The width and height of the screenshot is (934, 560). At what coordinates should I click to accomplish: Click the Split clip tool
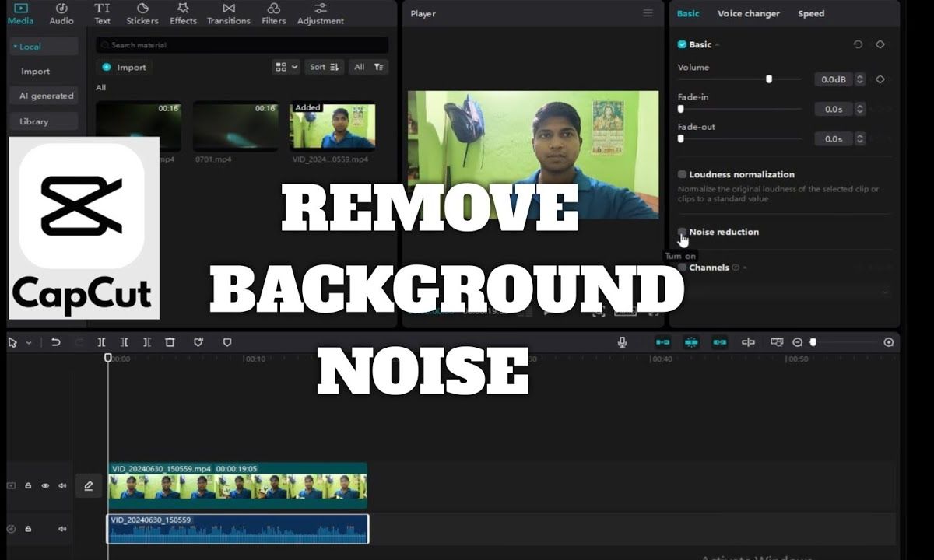pos(102,342)
